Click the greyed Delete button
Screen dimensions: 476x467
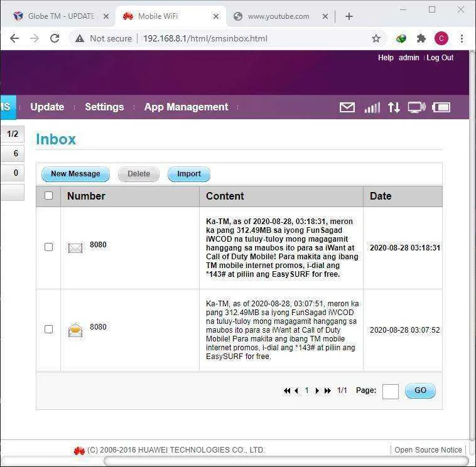point(139,174)
